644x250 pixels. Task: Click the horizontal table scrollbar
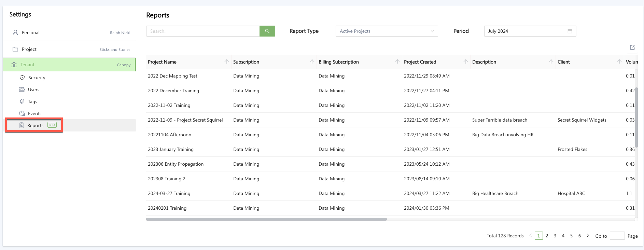(266, 219)
